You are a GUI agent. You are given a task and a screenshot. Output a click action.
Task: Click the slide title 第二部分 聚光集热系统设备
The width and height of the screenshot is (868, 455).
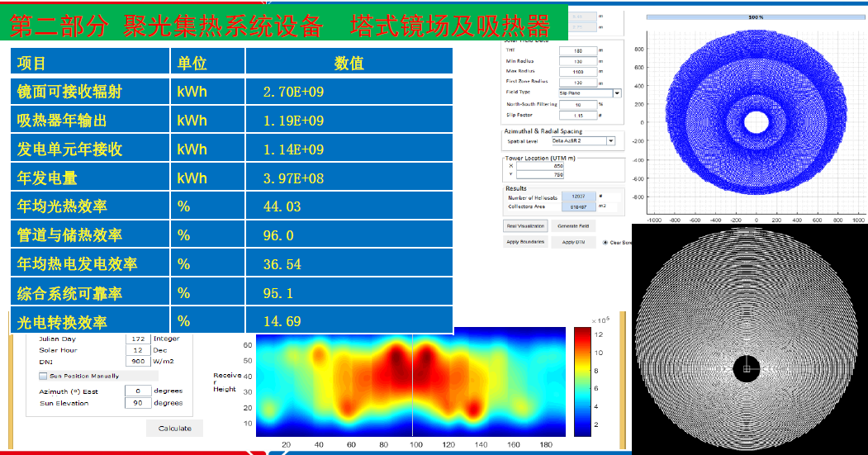point(166,26)
